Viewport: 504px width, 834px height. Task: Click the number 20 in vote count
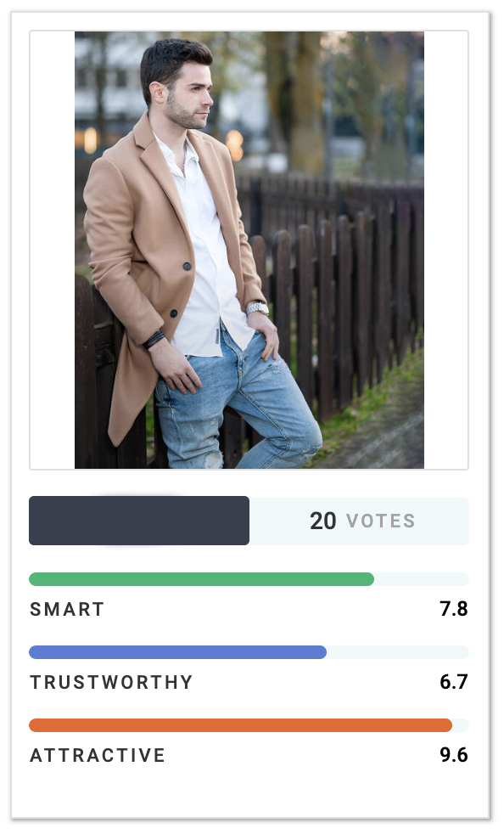(x=322, y=521)
